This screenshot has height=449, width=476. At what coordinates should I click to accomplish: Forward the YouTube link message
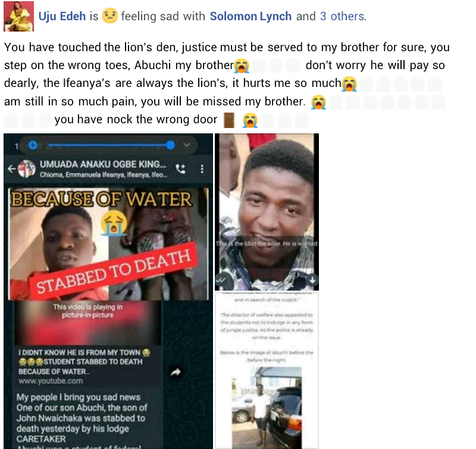coord(176,372)
